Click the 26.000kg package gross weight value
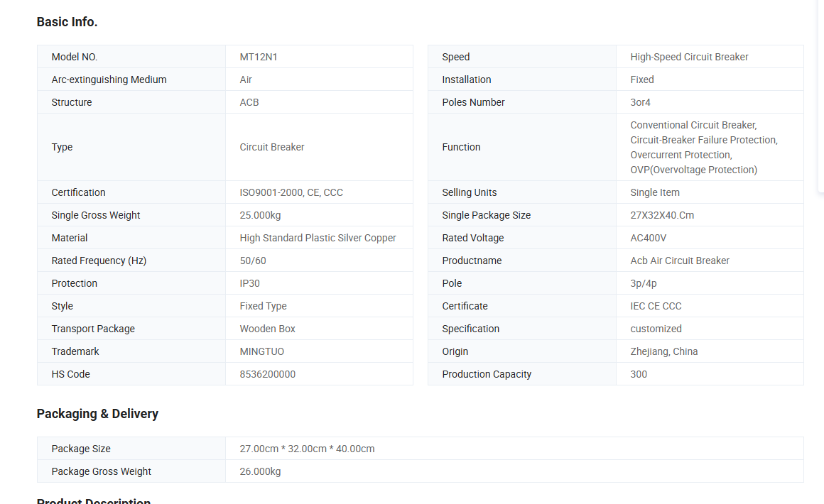The height and width of the screenshot is (504, 824). 260,471
